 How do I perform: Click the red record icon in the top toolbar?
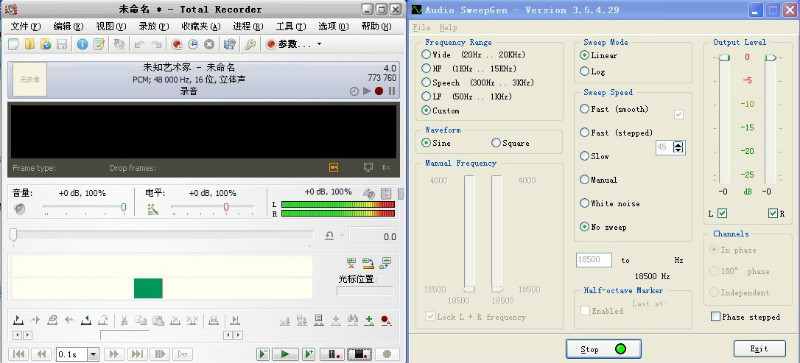pyautogui.click(x=177, y=44)
